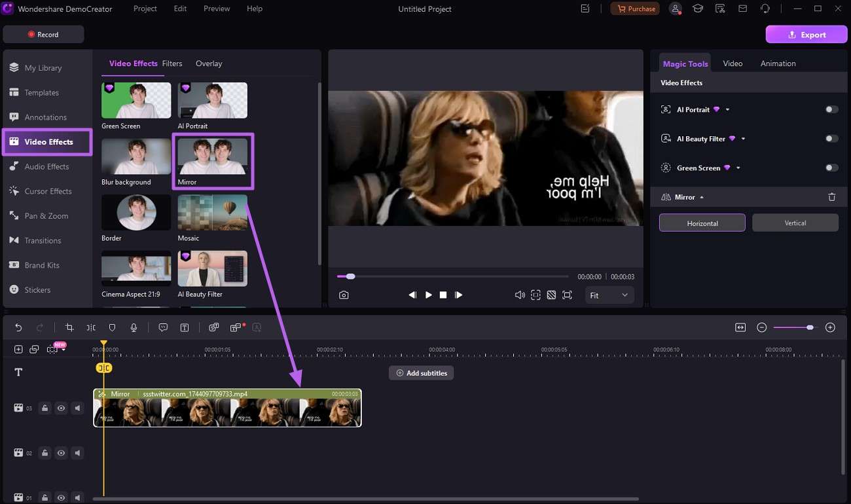Enable the AI Beauty Filter toggle
851x504 pixels.
point(831,139)
